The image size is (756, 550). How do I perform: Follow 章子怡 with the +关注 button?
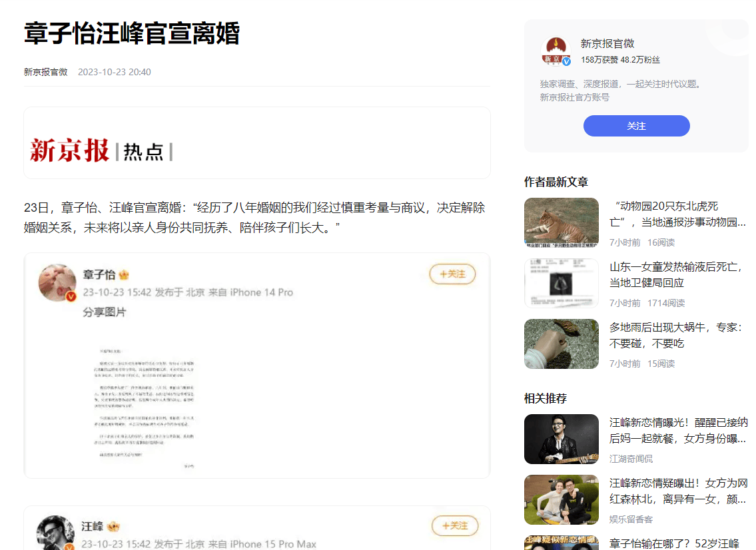(452, 274)
